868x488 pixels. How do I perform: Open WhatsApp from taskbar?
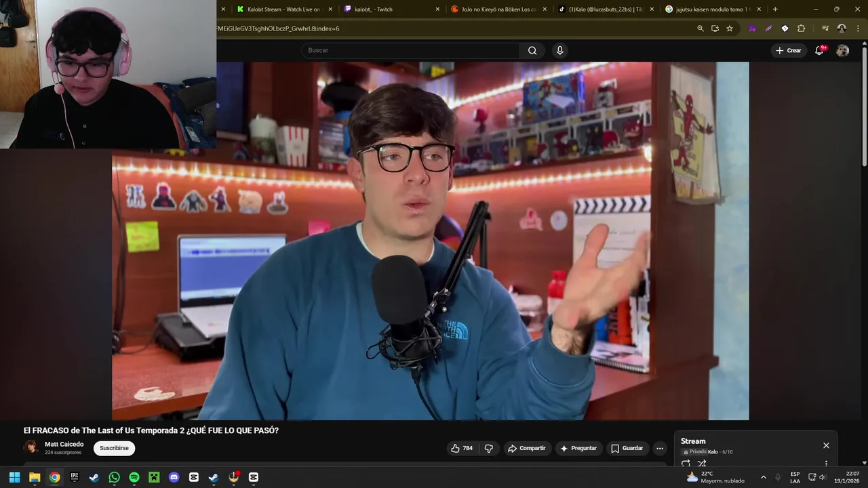[x=114, y=477]
